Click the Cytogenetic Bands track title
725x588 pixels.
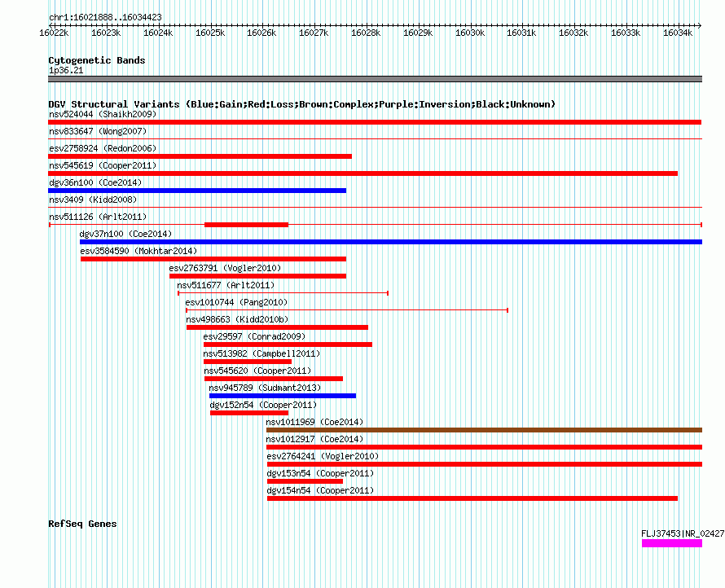tap(97, 60)
